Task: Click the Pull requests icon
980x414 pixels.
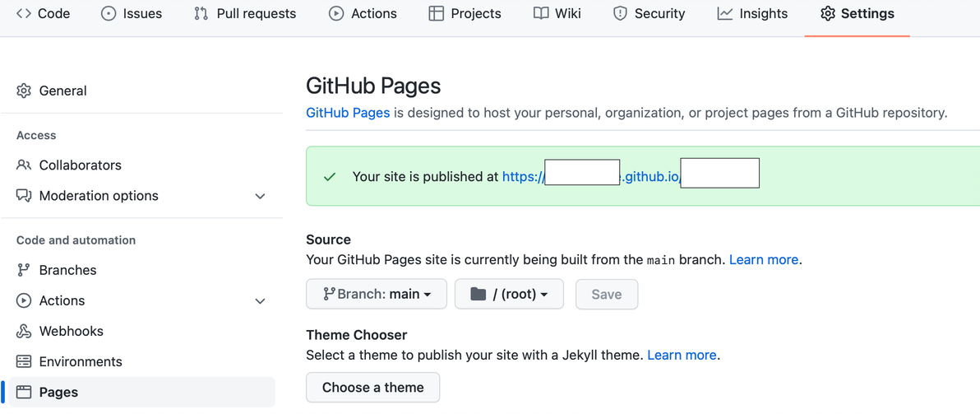Action: click(x=201, y=14)
